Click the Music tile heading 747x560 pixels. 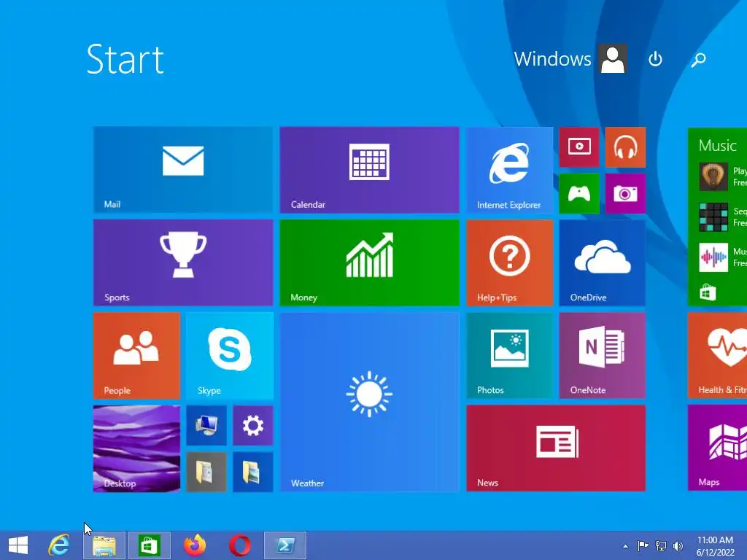[718, 145]
